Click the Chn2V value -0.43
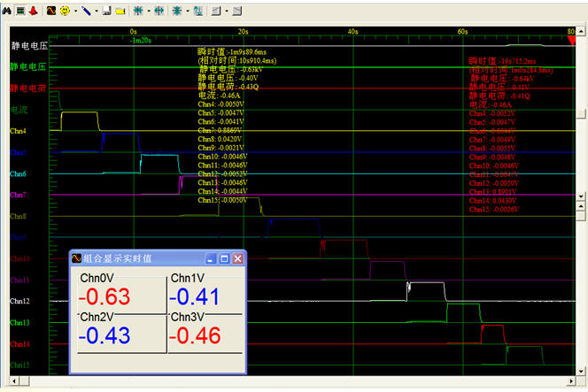This screenshot has height=392, width=588. point(104,335)
